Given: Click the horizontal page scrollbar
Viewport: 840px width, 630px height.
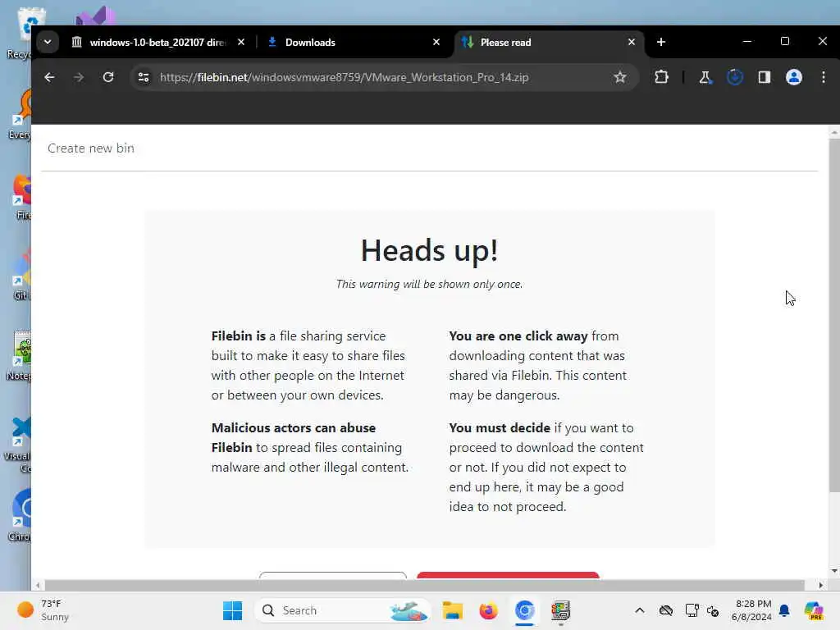Looking at the screenshot, I should click(424, 585).
